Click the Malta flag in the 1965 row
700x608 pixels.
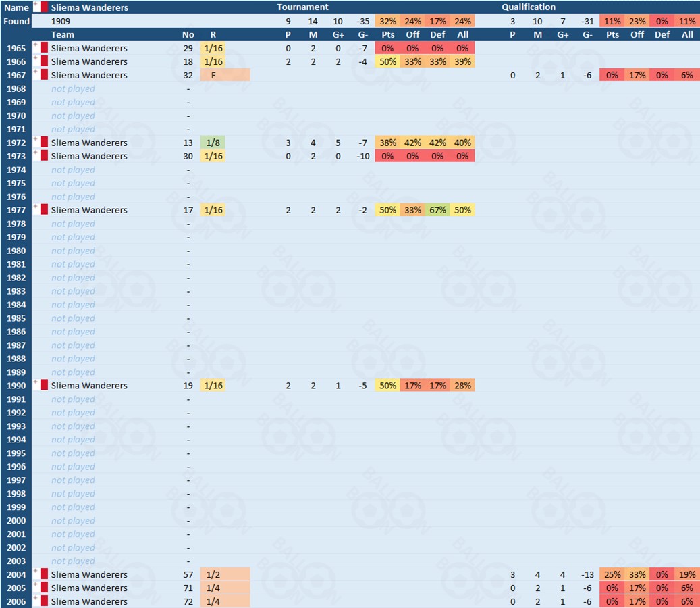click(x=41, y=48)
